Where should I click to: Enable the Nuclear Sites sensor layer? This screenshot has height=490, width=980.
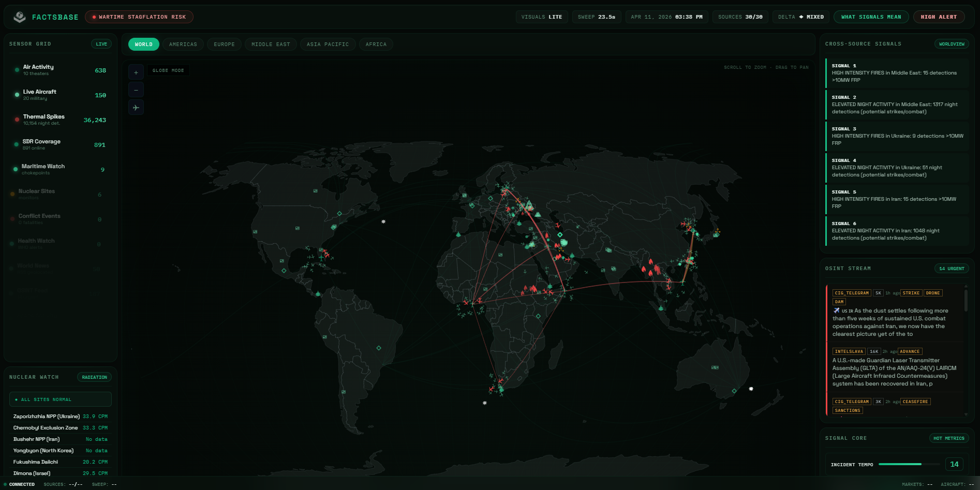(x=60, y=194)
